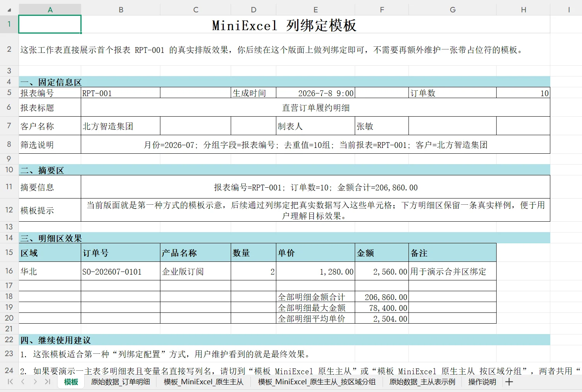Click cell with name 张敏
Viewport: 582px width, 392px height.
click(382, 126)
